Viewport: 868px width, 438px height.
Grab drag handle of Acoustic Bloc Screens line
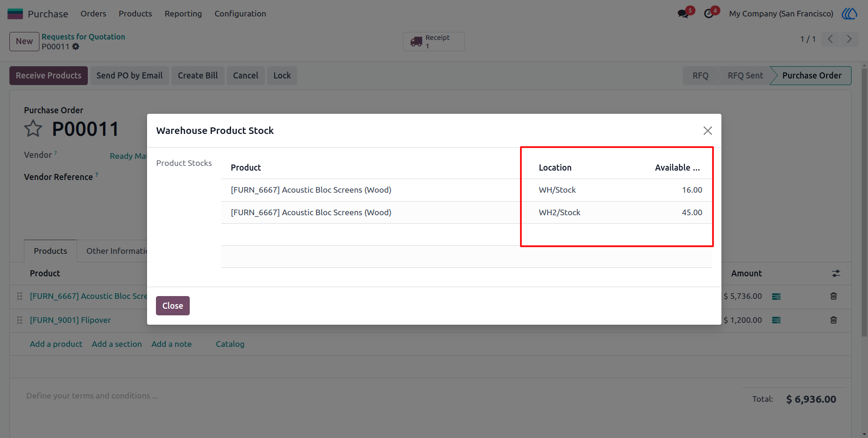coord(19,296)
